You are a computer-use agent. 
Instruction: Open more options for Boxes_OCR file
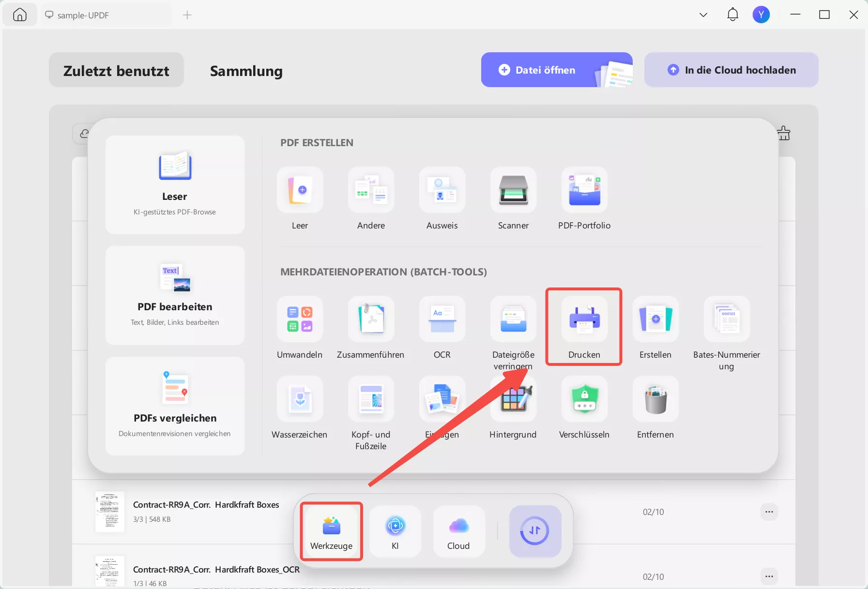pos(769,576)
